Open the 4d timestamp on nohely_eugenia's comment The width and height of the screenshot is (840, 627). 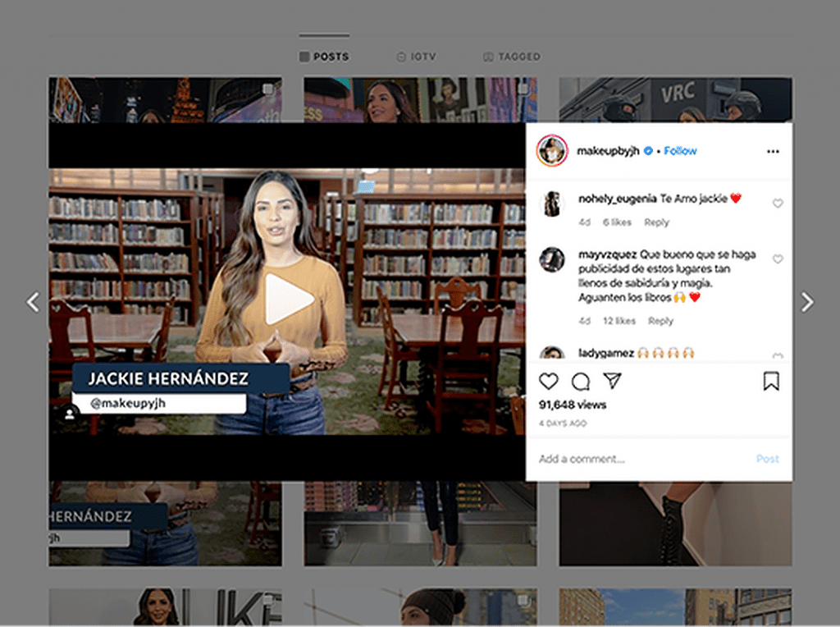tap(584, 222)
